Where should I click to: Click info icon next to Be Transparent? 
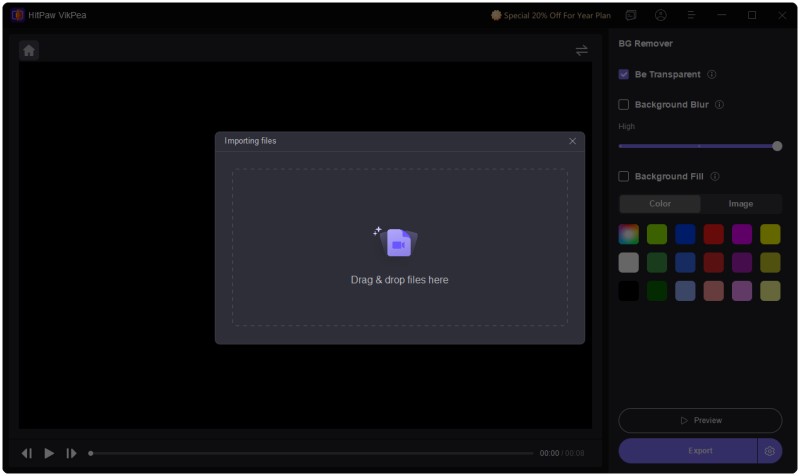[x=712, y=75]
